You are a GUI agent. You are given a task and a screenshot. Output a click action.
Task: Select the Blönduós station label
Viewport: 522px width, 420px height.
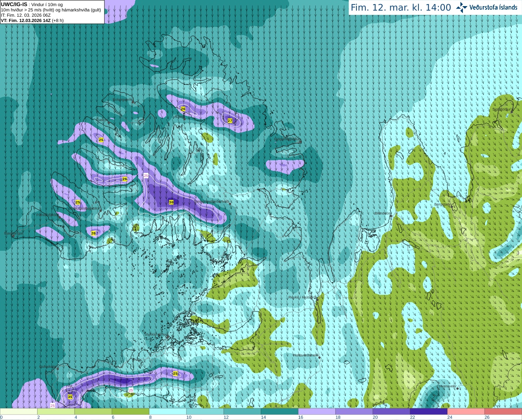[x=383, y=213]
